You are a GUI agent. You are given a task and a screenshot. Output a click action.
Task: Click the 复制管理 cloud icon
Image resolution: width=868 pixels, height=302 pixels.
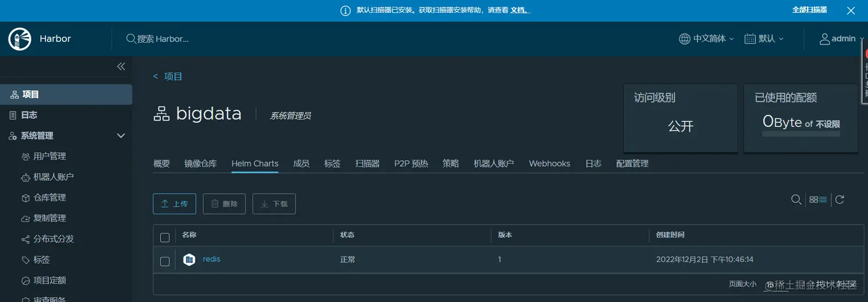(x=25, y=218)
